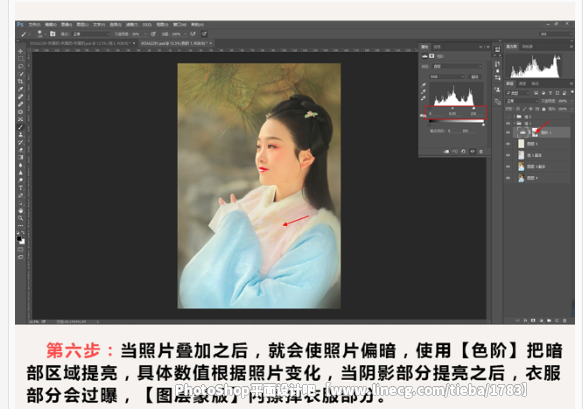Screen dimensions: 583x409
Task: Open the brush blend mode dropdown in options bar
Action: pos(91,34)
